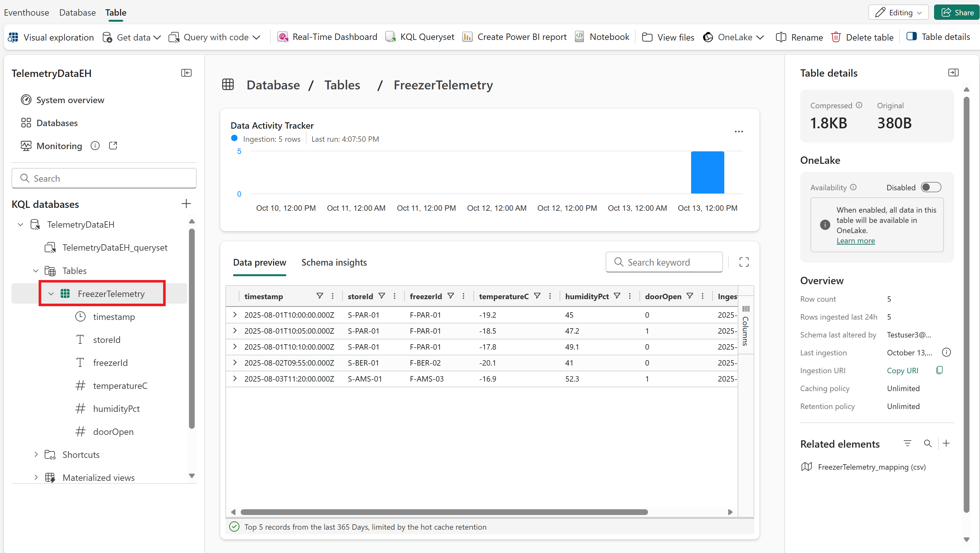Toggle OneLake Availability switch
The width and height of the screenshot is (980, 553).
pyautogui.click(x=931, y=187)
